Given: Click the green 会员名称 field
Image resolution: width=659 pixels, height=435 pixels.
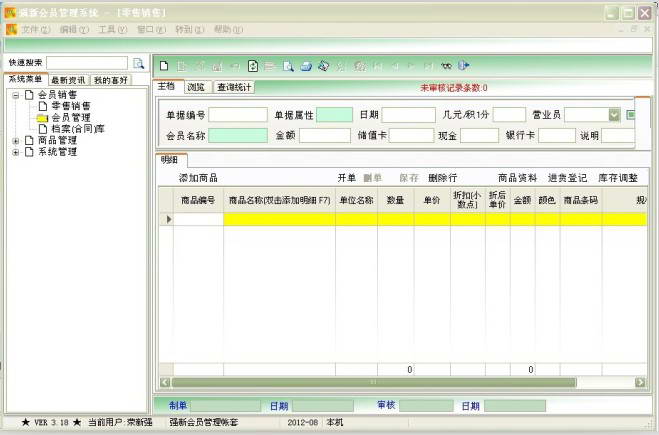Looking at the screenshot, I should pos(238,135).
